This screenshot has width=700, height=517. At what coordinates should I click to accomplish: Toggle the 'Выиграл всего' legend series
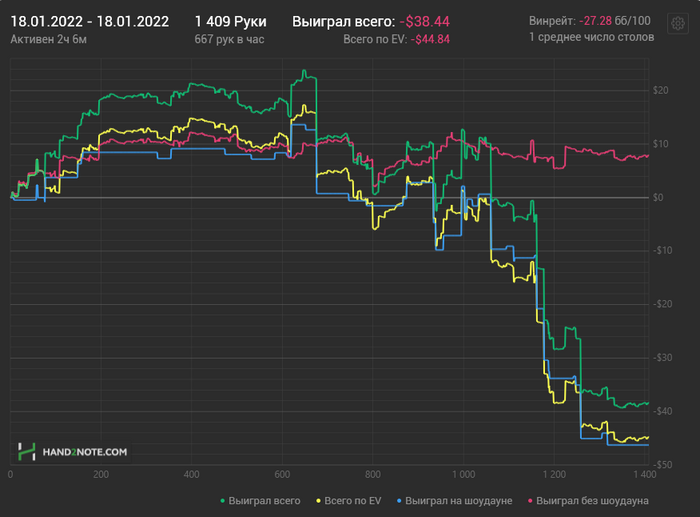point(260,501)
